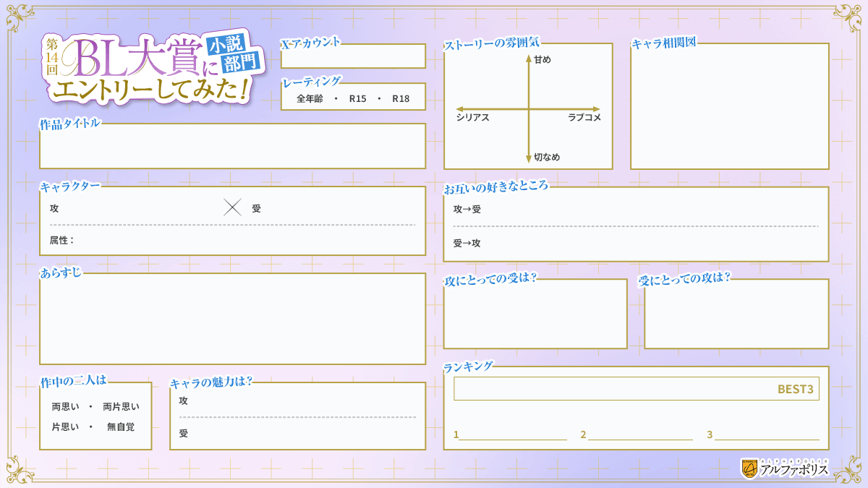Screen dimensions: 868x488
Task: Click the Xアカウント heading
Action: click(x=311, y=43)
